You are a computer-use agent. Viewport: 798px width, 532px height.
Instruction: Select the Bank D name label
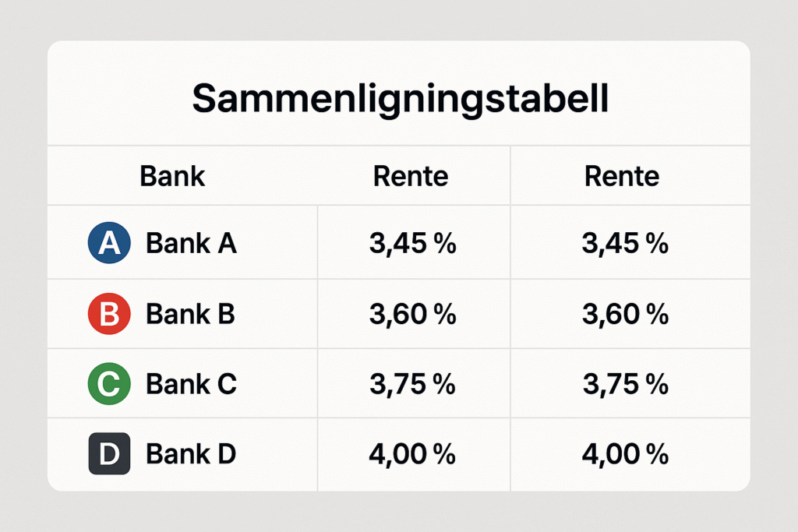coord(191,454)
